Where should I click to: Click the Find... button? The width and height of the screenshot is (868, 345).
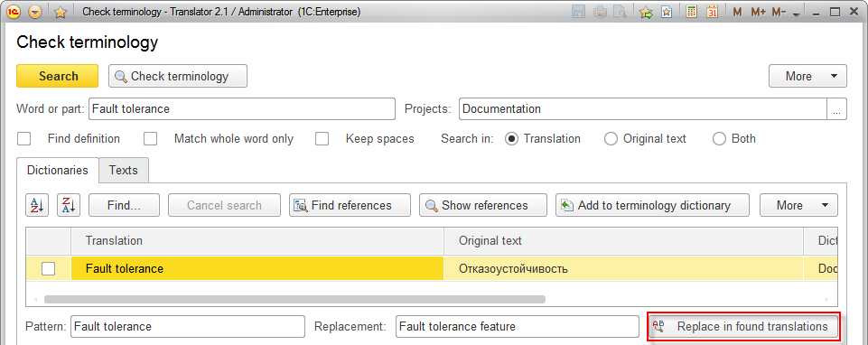pos(124,205)
